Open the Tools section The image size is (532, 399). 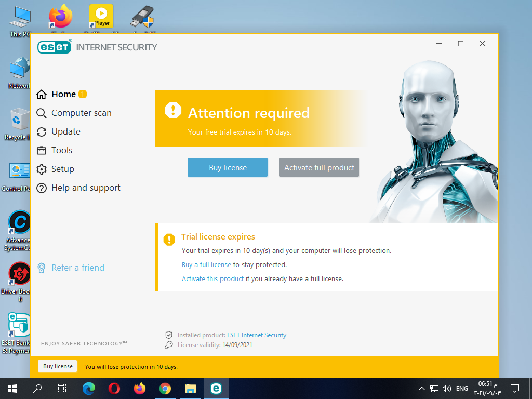coord(54,150)
